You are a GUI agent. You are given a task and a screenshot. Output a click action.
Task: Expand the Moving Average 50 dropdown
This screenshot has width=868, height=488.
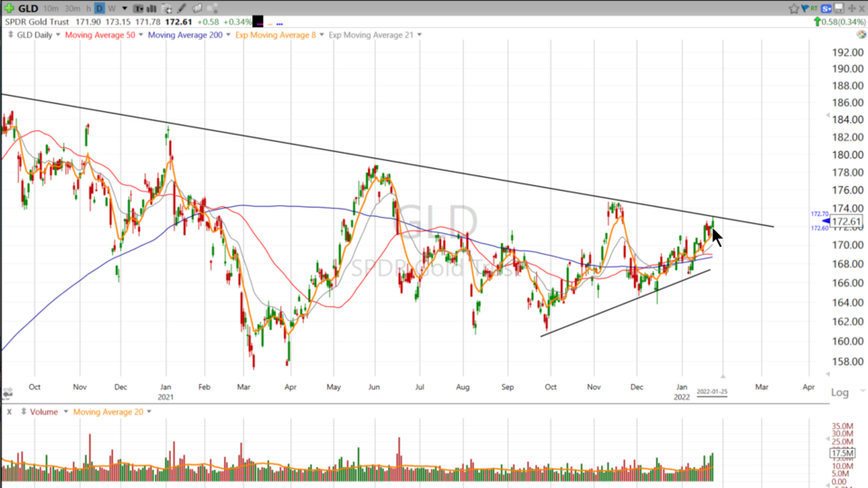(138, 35)
